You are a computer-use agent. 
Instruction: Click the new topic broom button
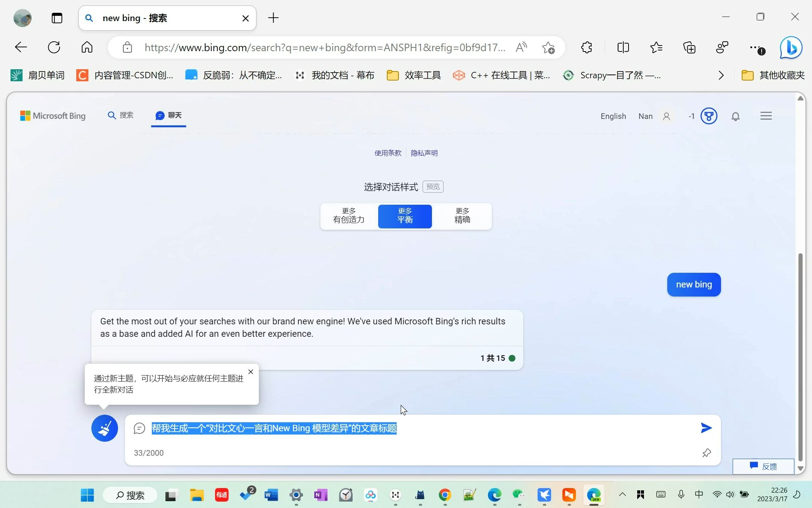(x=105, y=428)
